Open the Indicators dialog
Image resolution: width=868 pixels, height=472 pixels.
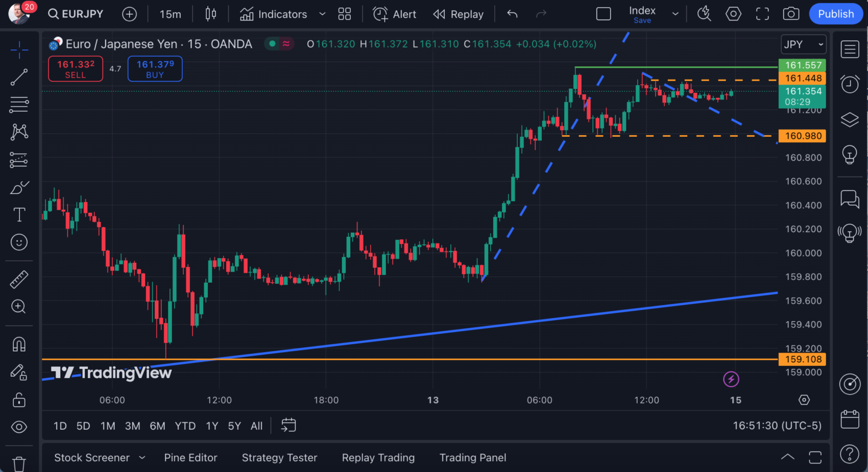274,14
